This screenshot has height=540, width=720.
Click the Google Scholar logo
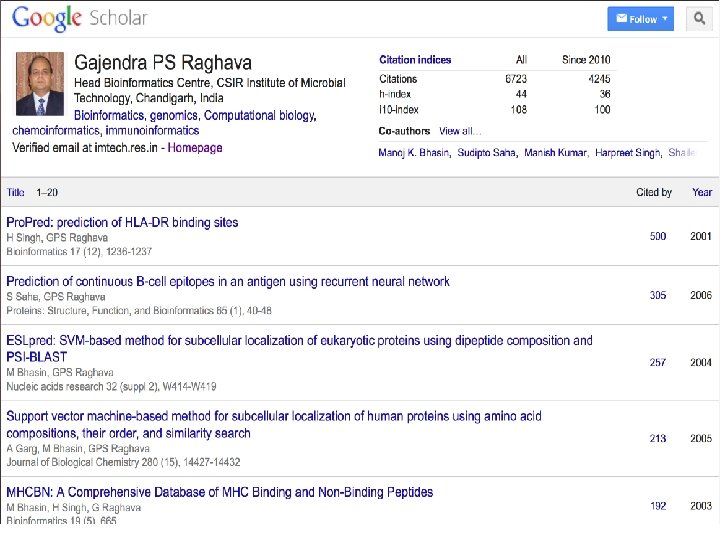coord(80,18)
